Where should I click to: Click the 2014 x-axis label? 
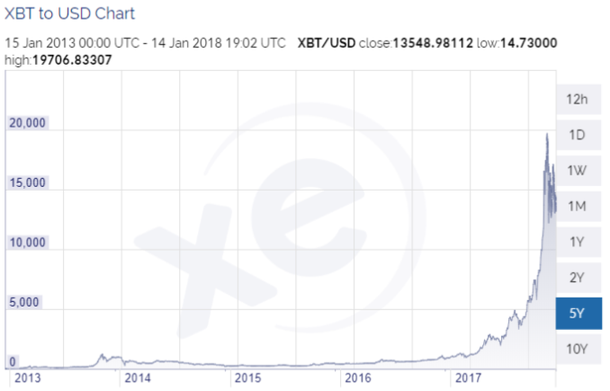point(137,378)
